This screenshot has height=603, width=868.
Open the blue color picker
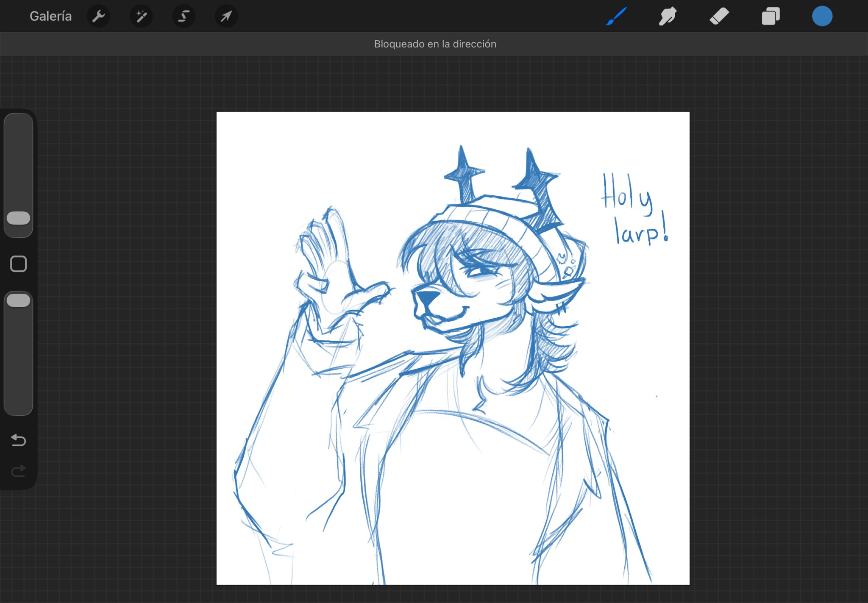coord(822,17)
